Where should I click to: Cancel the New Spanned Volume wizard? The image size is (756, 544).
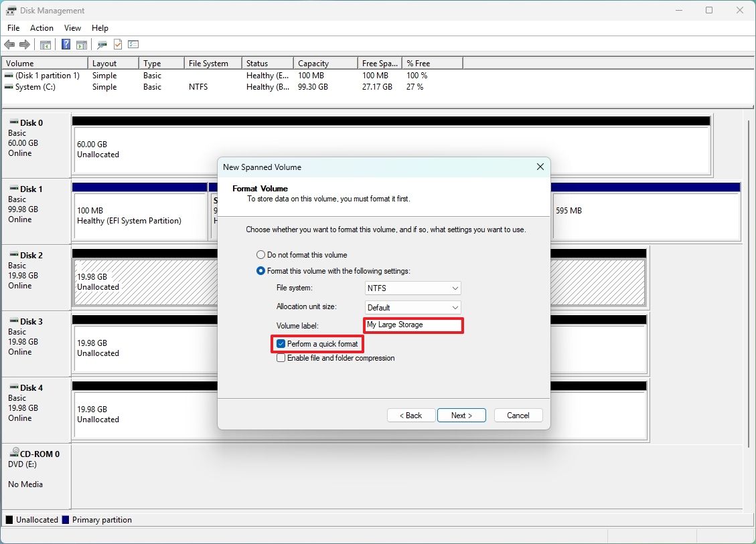[518, 415]
